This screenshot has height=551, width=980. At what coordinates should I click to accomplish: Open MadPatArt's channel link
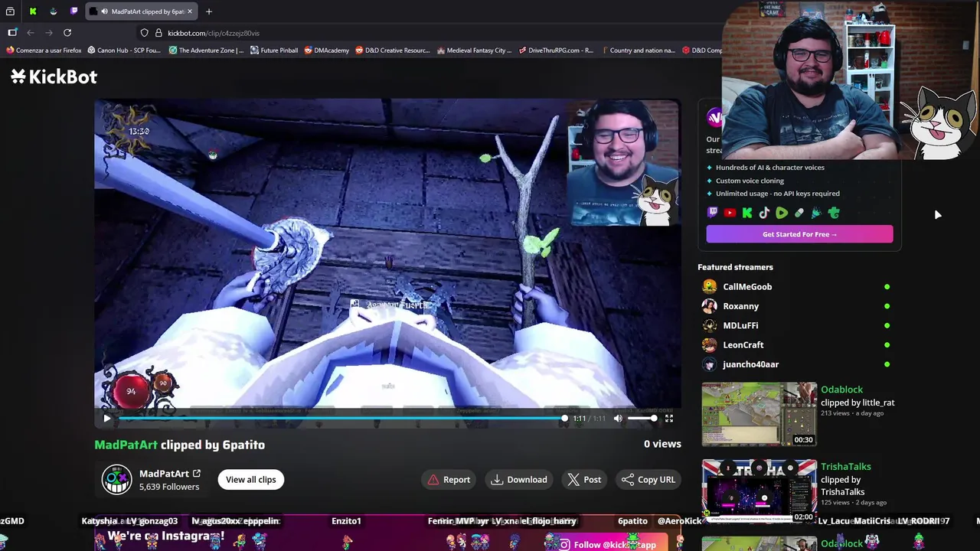click(170, 474)
